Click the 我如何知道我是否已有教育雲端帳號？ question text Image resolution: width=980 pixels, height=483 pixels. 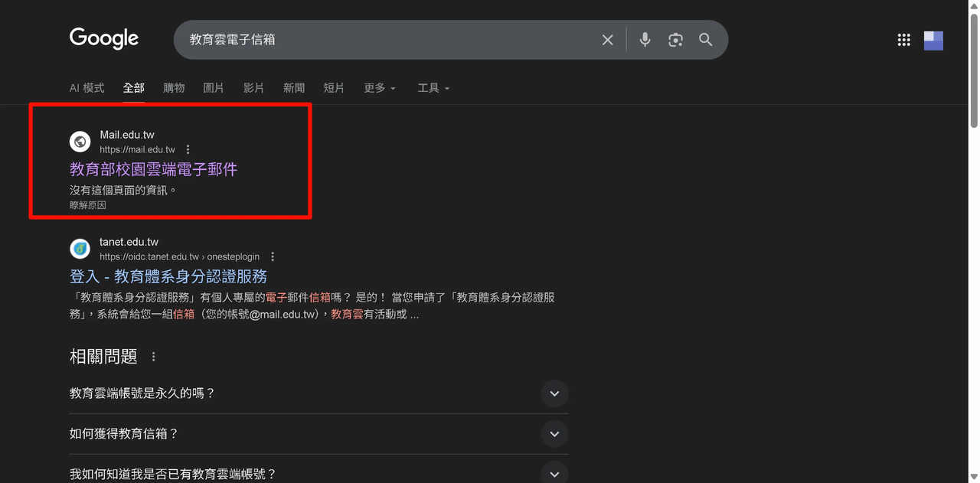point(173,475)
